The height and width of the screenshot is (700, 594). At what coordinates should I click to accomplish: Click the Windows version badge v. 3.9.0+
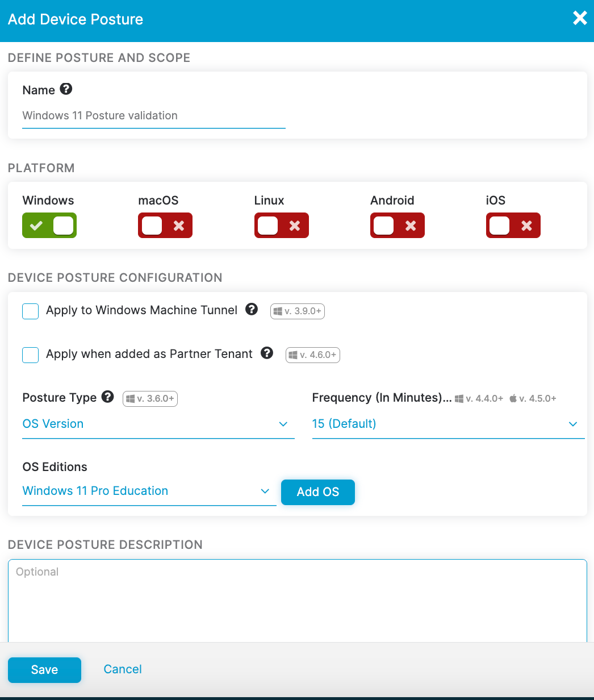tap(297, 311)
